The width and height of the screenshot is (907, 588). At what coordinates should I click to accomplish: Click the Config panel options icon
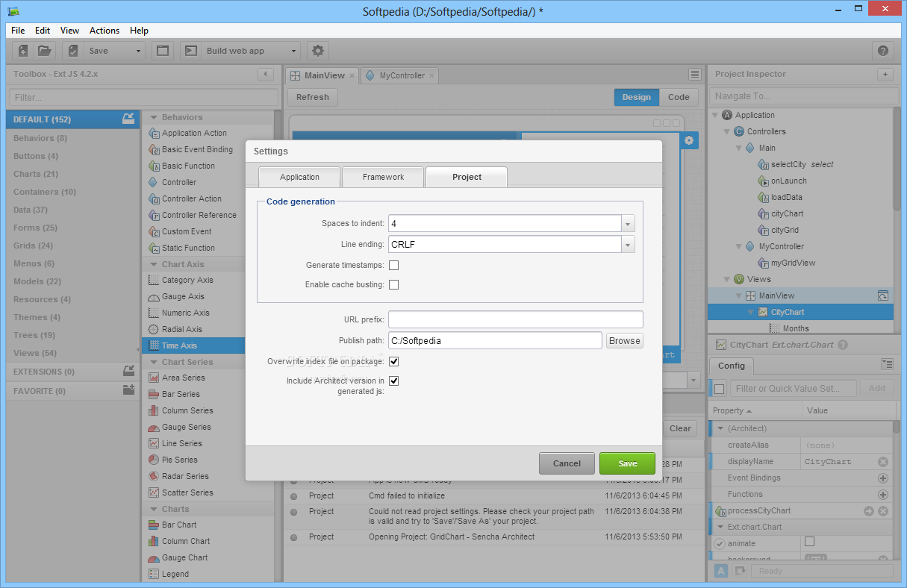click(x=887, y=364)
